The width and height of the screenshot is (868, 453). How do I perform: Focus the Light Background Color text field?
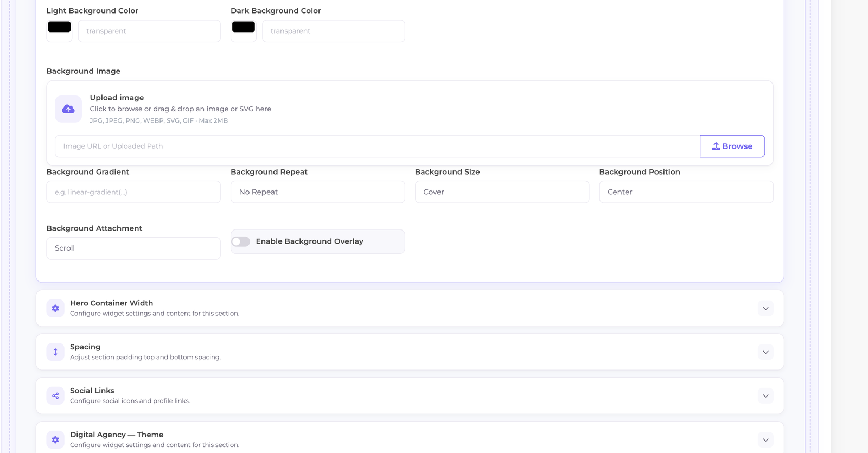tap(149, 31)
